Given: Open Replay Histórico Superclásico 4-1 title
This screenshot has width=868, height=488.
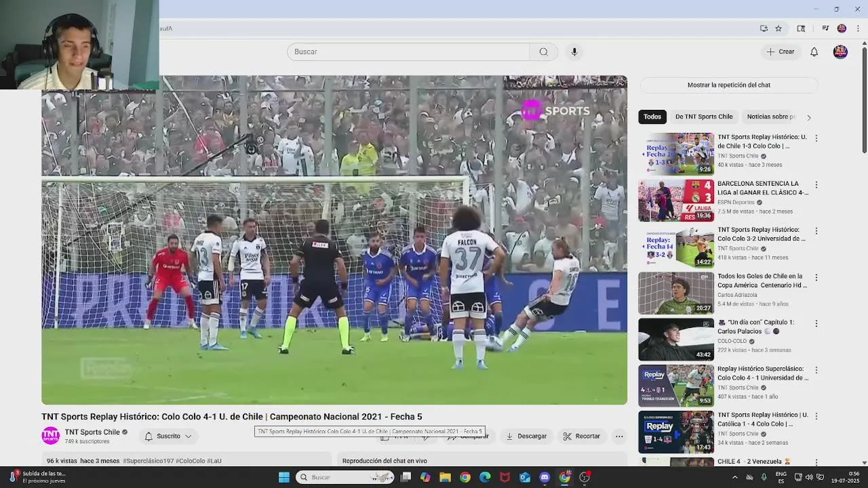Looking at the screenshot, I should [x=763, y=373].
